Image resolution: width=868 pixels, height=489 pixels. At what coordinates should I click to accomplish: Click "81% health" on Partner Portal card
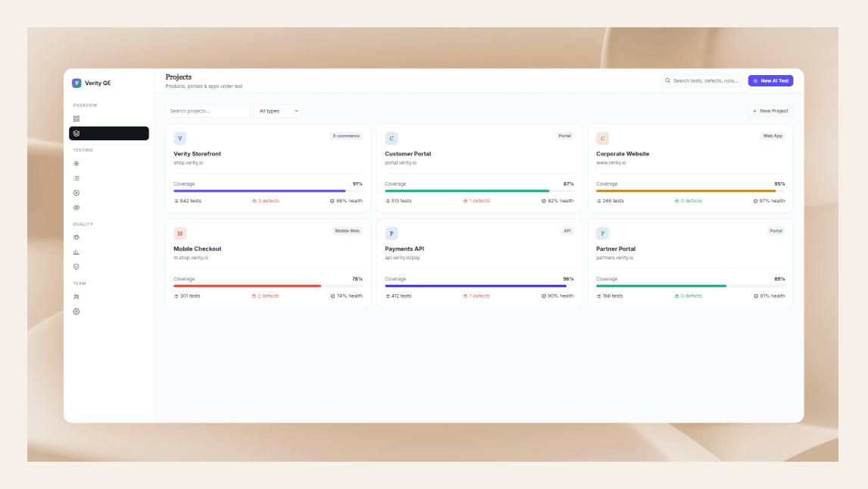(x=770, y=296)
